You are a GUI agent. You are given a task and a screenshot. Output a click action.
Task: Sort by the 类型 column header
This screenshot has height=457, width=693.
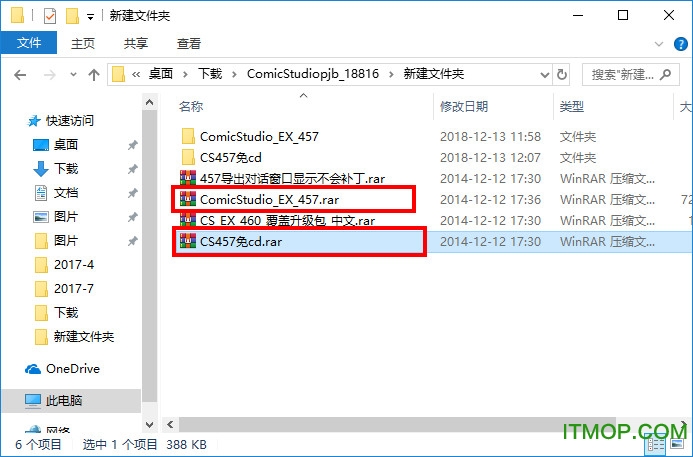coord(571,107)
